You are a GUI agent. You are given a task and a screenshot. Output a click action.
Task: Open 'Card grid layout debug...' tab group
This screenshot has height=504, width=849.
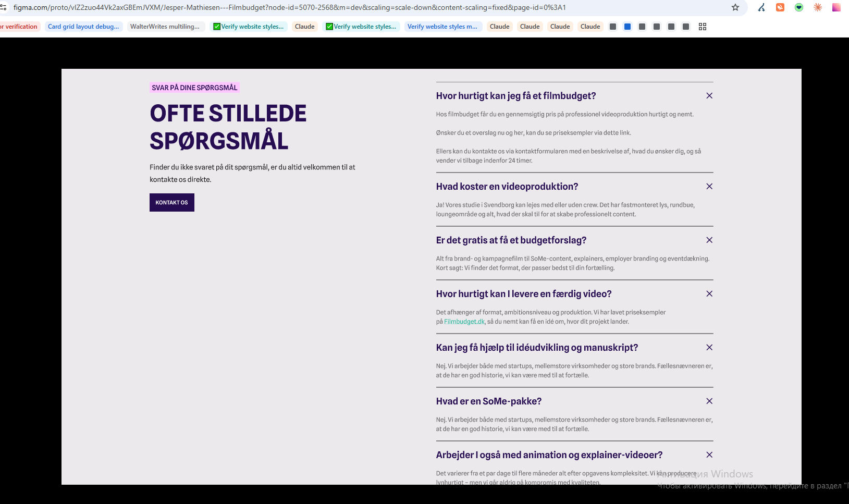click(83, 27)
